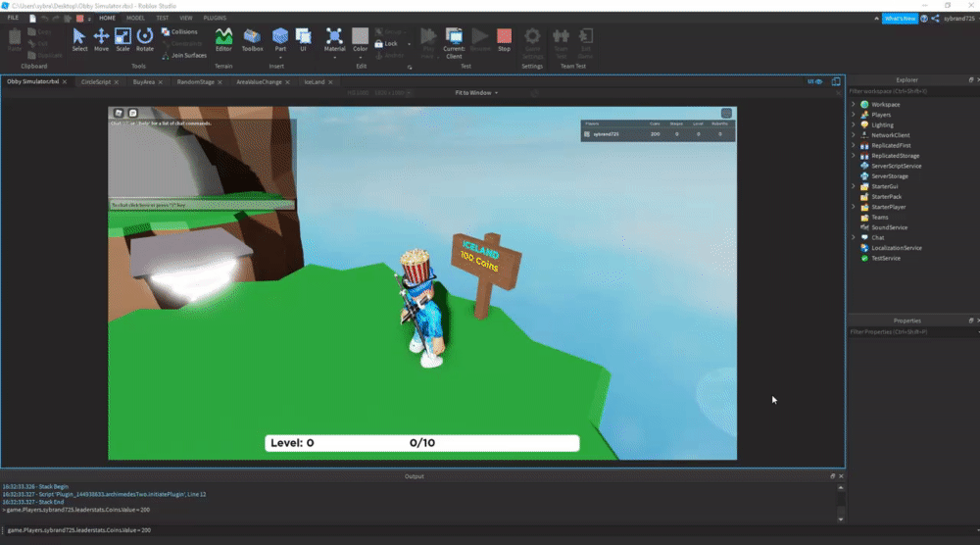Screen dimensions: 980x545
Task: Click the What's New button
Action: coord(900,18)
